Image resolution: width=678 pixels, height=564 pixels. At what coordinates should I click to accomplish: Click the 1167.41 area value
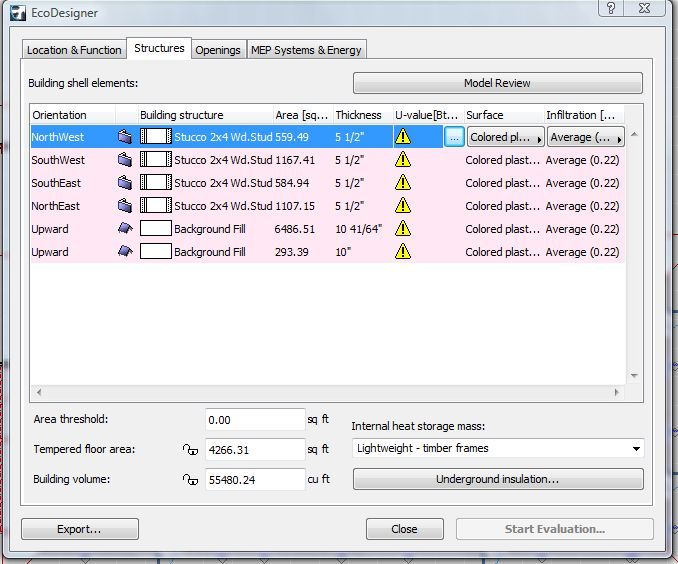coord(295,160)
